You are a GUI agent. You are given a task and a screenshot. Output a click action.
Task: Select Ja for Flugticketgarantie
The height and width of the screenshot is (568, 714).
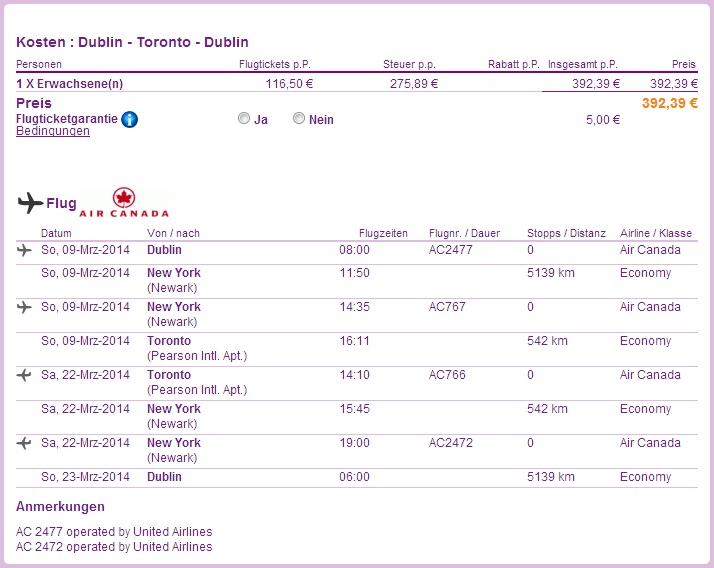pyautogui.click(x=244, y=118)
